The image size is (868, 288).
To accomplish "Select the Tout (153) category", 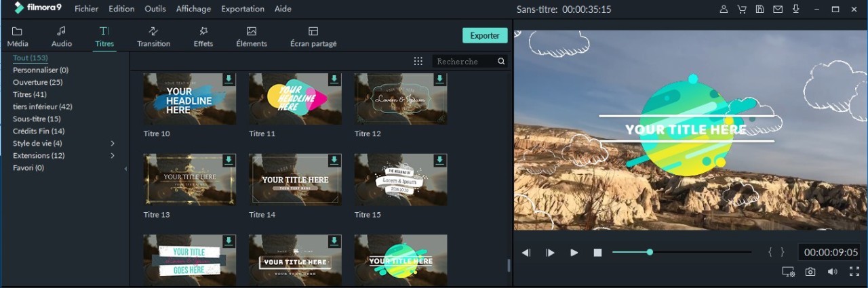I will tap(31, 58).
